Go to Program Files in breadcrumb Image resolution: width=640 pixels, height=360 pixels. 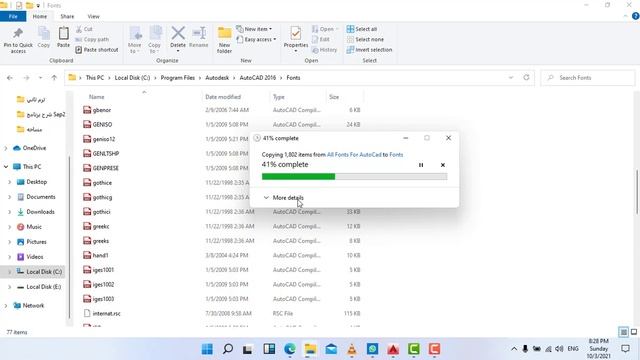178,78
